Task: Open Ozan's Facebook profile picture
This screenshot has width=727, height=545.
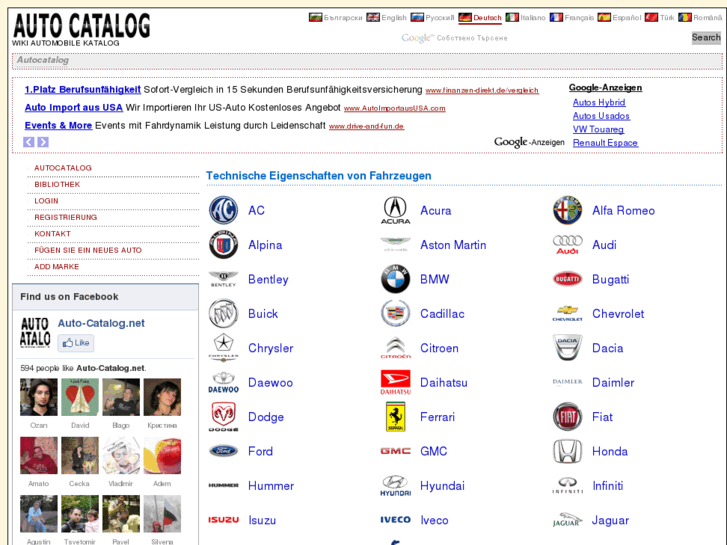Action: point(39,397)
